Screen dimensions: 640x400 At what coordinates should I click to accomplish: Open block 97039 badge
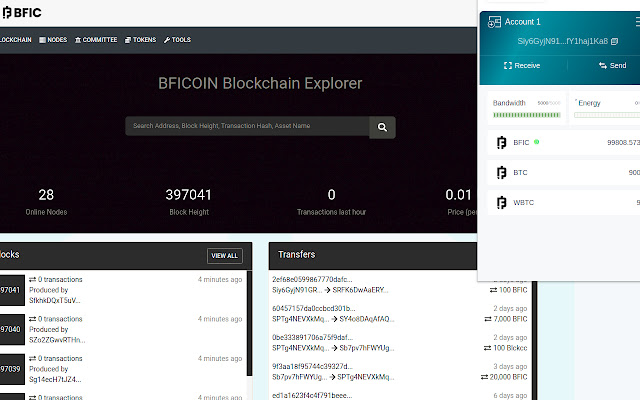coord(12,369)
